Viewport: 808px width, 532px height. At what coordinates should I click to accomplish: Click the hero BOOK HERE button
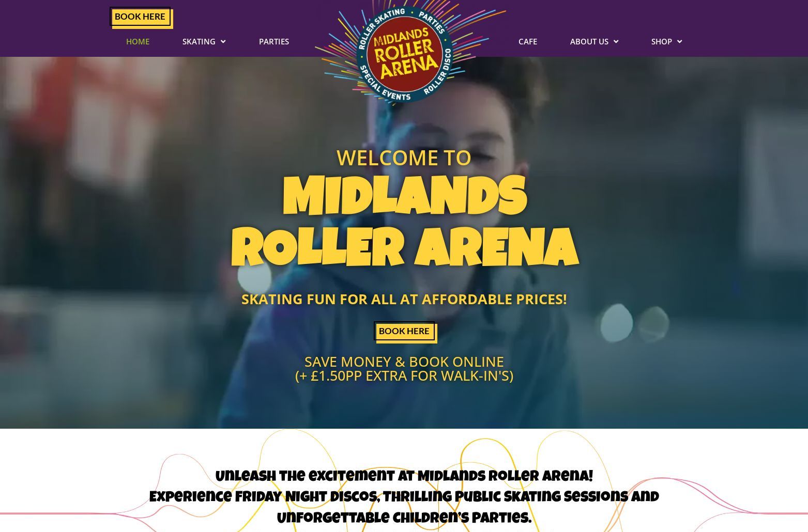tap(404, 331)
